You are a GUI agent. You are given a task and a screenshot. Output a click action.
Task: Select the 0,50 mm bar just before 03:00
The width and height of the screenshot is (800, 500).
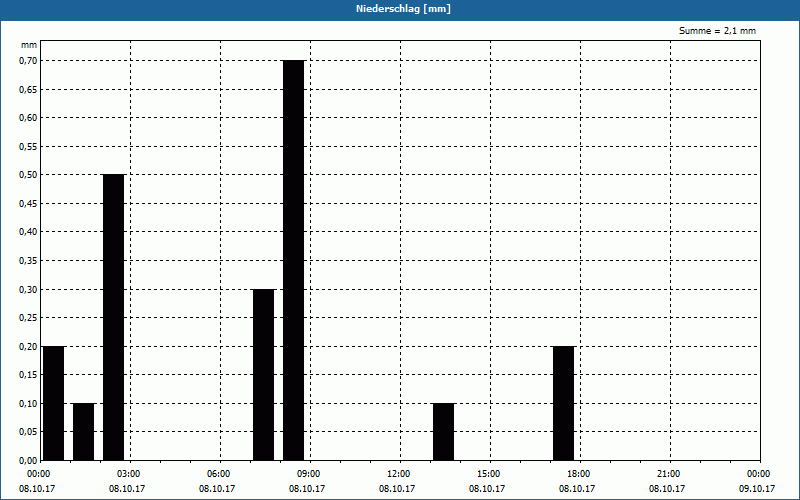point(113,317)
